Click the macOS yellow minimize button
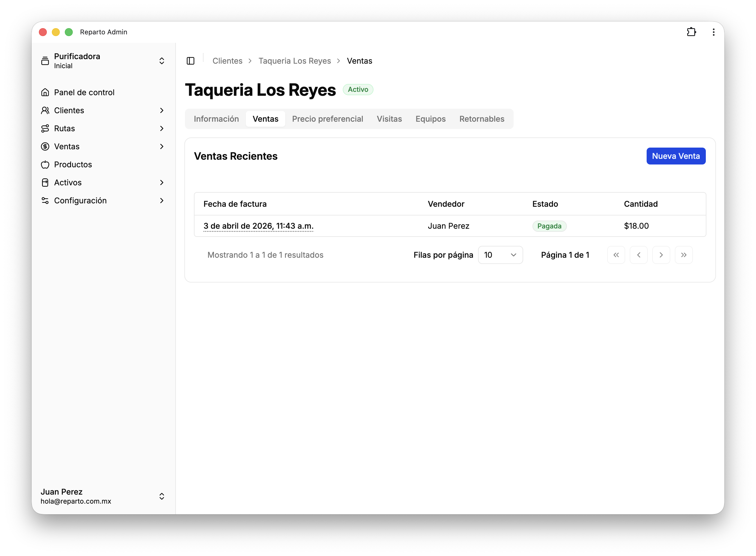The height and width of the screenshot is (556, 756). 56,32
